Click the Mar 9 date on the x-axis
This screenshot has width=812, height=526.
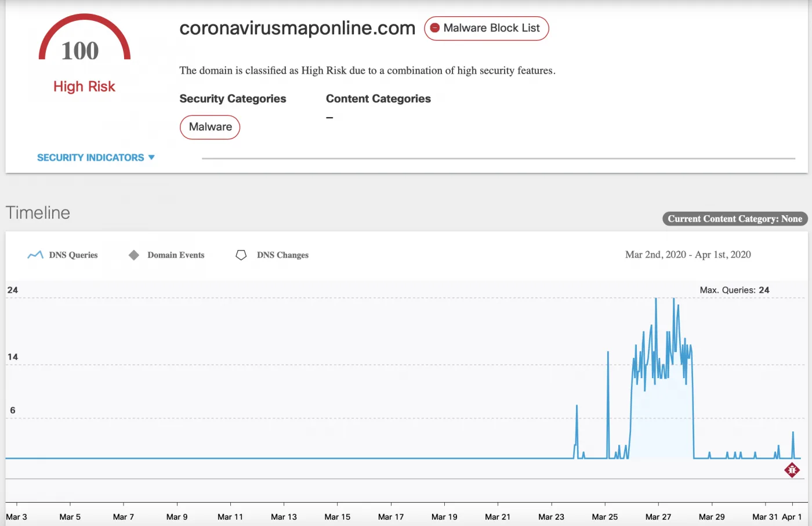[x=177, y=517]
